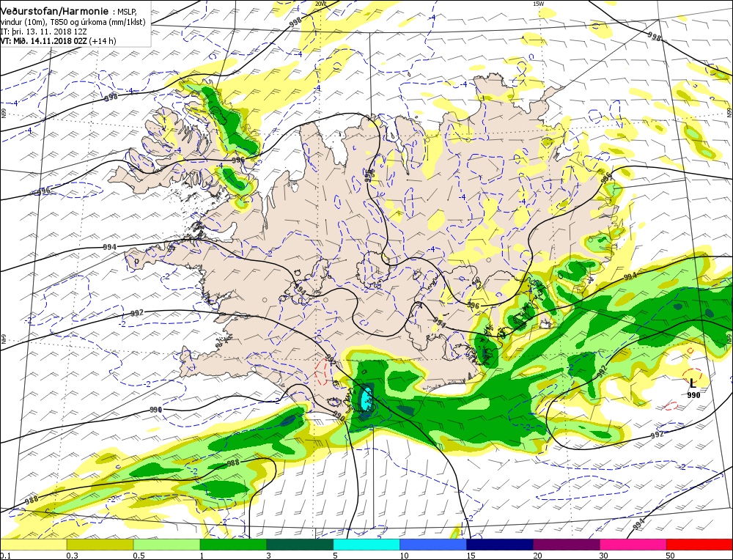Click the 'L' low-pressure marker
733x560 pixels.
(x=693, y=383)
